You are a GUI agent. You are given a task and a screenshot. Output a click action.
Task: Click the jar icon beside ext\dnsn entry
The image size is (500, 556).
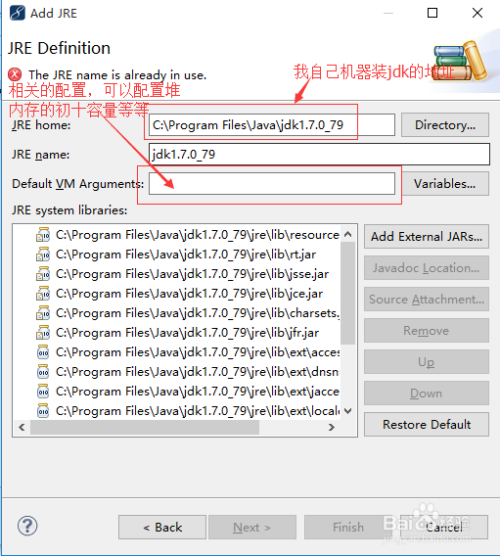pos(43,371)
